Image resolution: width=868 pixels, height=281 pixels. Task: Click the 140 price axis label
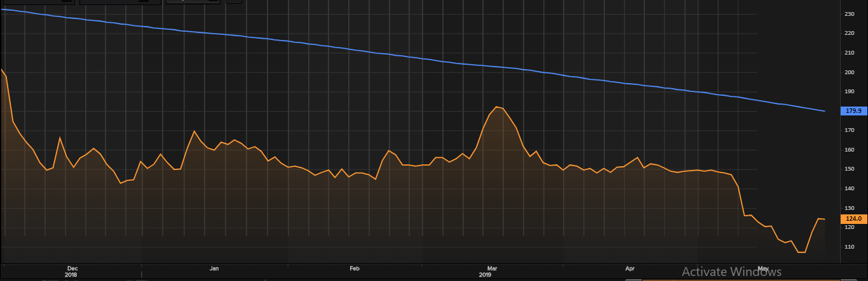(850, 189)
